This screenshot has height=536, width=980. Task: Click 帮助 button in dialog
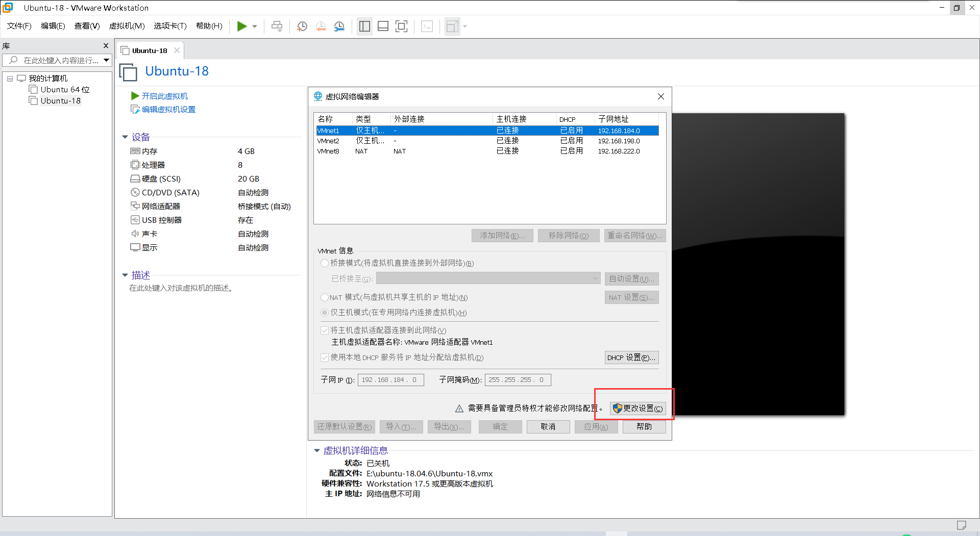point(644,427)
